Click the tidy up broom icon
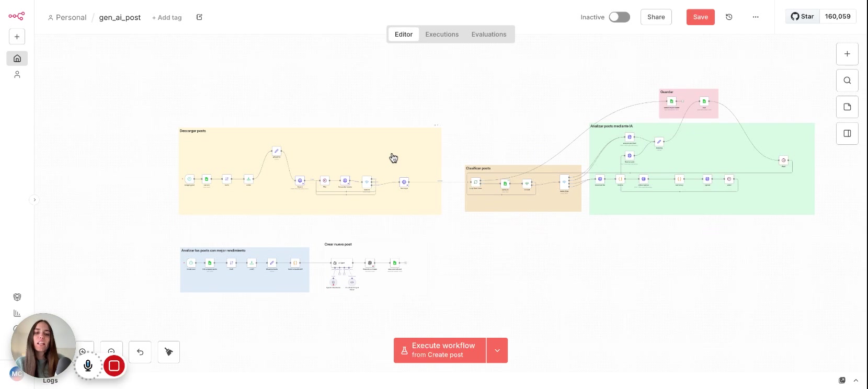The image size is (868, 389). pos(168,352)
